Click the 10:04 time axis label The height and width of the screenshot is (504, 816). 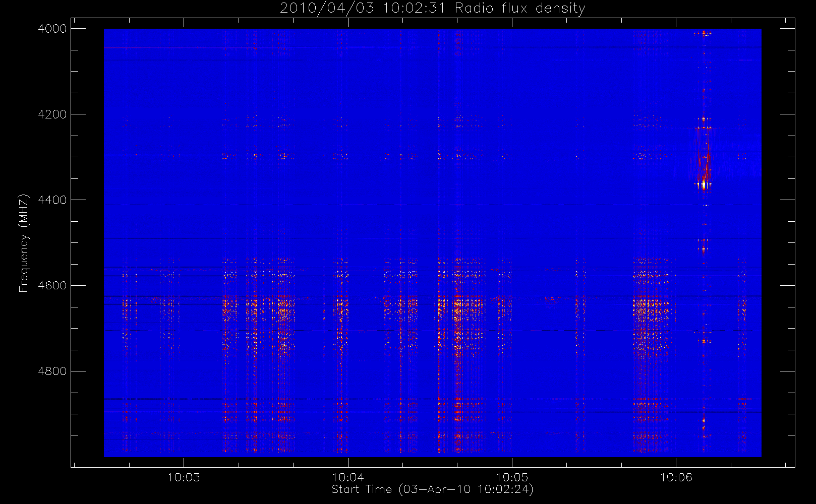click(x=348, y=477)
